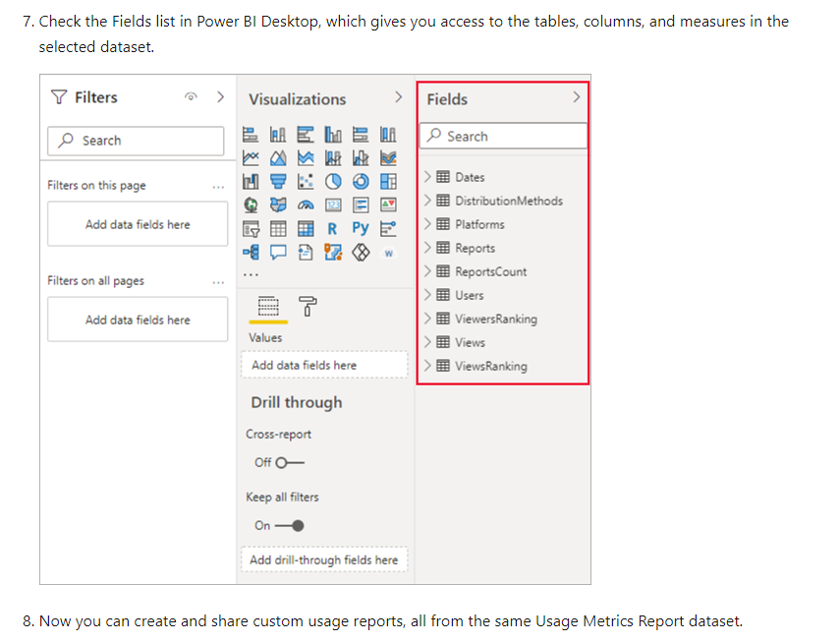Select the Donut chart visual
This screenshot has height=643, width=840.
click(x=361, y=181)
